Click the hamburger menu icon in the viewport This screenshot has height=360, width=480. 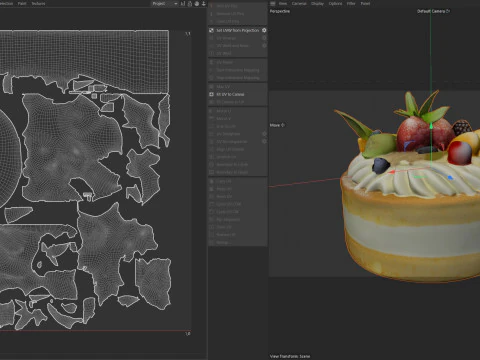point(273,3)
